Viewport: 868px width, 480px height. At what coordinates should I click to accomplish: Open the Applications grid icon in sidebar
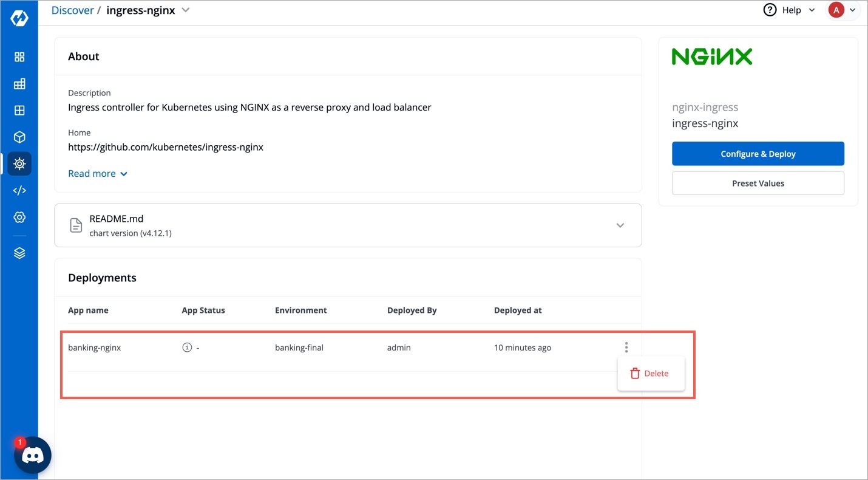(x=19, y=57)
